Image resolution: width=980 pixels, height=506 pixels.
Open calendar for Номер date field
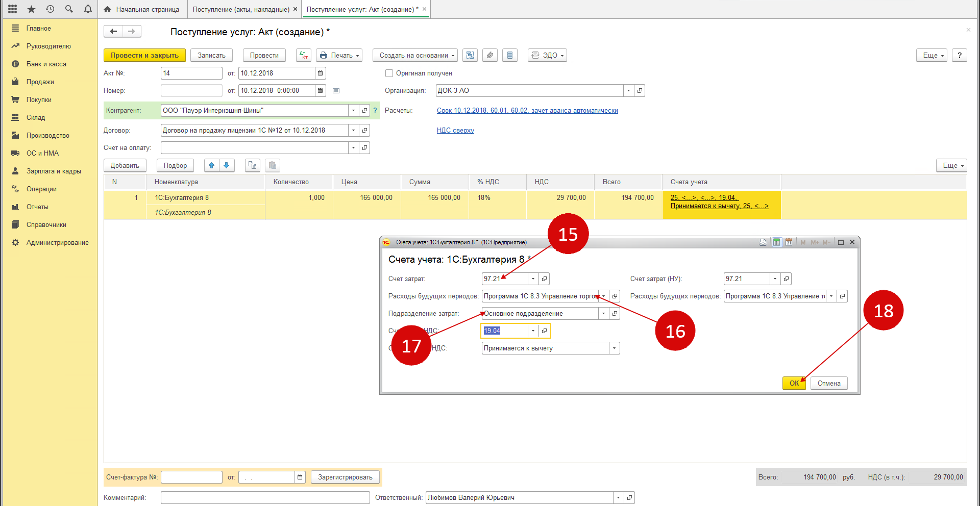click(321, 91)
